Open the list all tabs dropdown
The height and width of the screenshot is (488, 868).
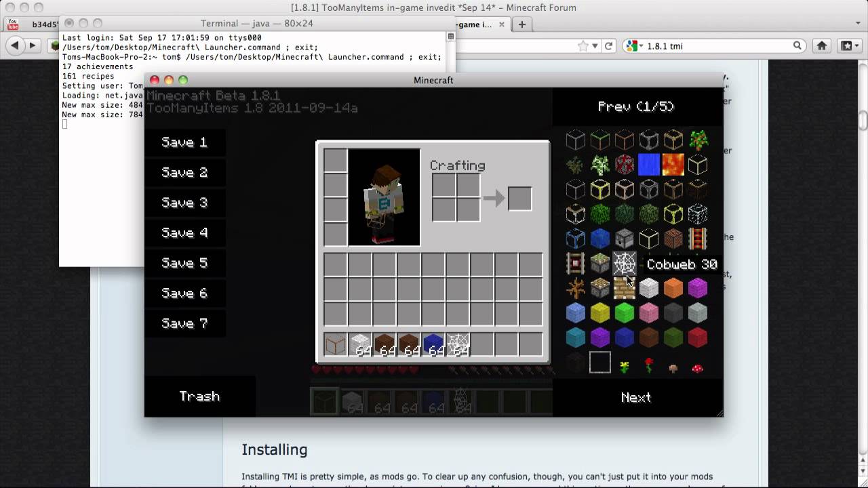click(x=858, y=24)
